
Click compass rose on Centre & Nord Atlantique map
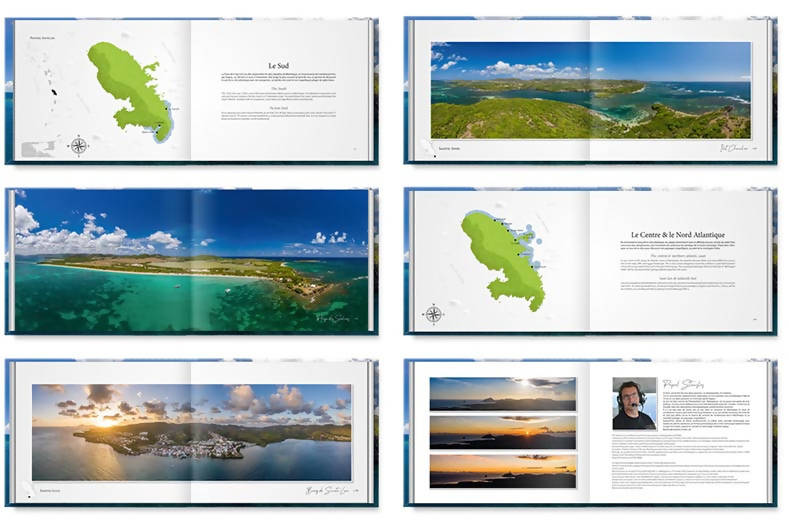(434, 314)
